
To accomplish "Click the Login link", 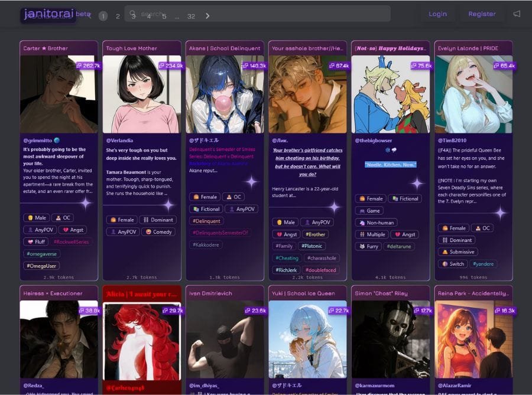I will 437,14.
